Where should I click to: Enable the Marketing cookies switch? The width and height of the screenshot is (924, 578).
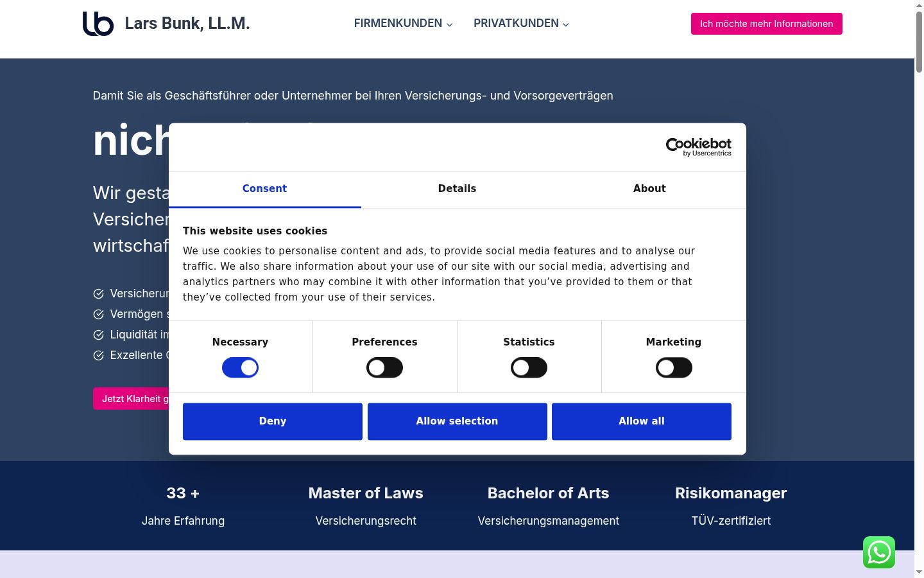click(674, 368)
